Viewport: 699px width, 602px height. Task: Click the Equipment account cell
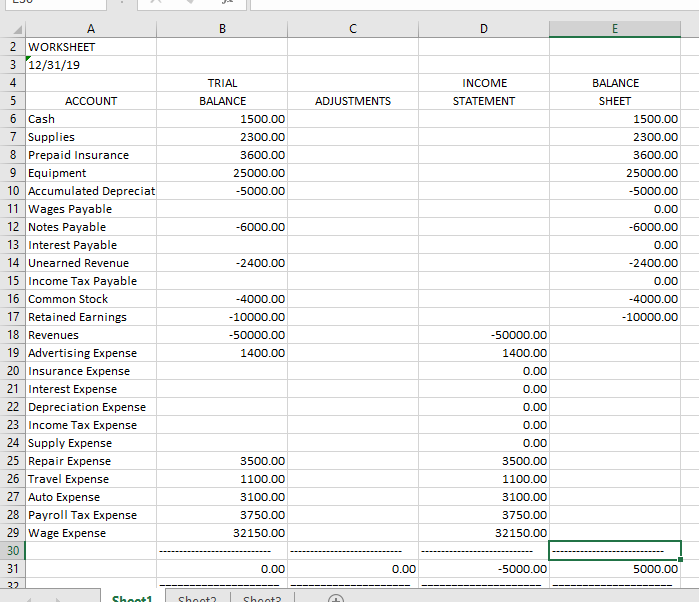pos(91,173)
